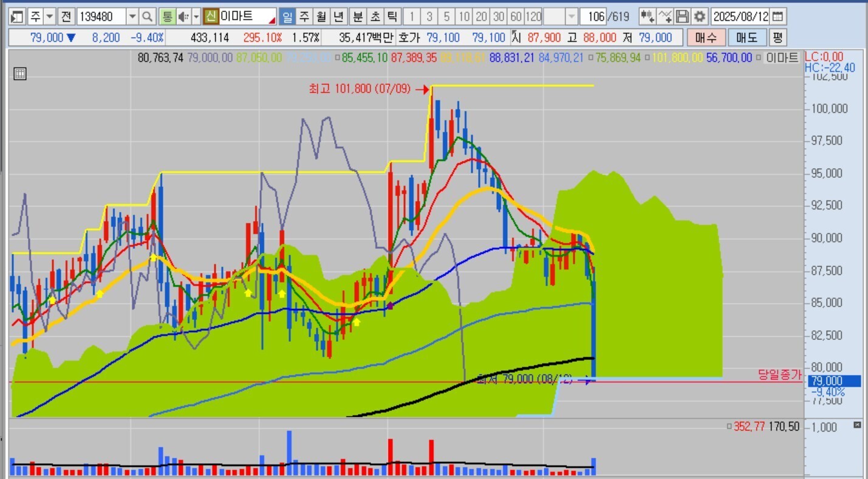
Task: Click the 87,900 opening price value
Action: 544,38
